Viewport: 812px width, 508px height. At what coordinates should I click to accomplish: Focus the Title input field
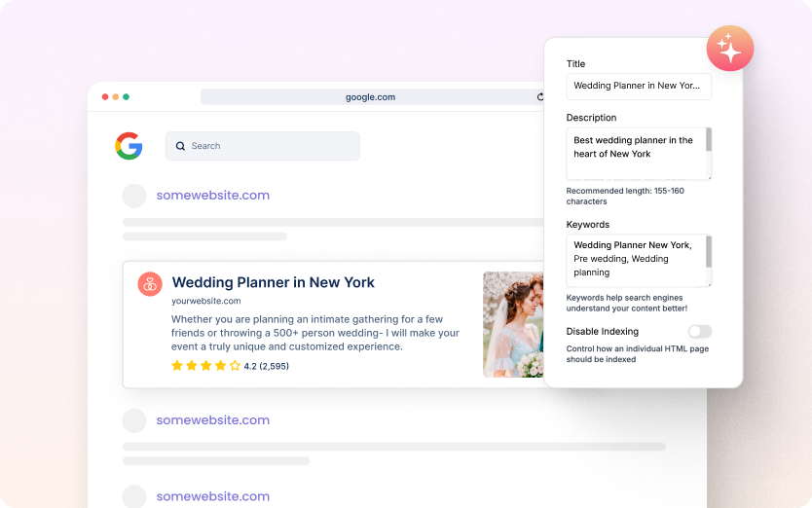638,86
